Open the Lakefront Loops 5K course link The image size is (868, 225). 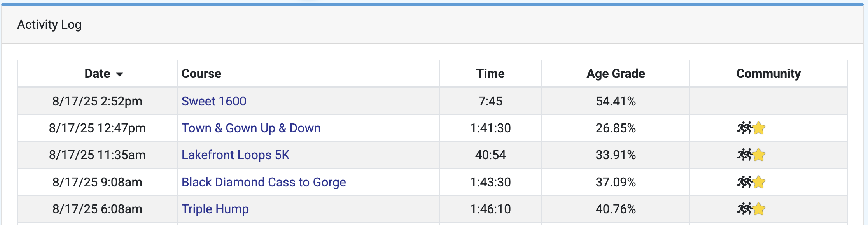pyautogui.click(x=235, y=155)
